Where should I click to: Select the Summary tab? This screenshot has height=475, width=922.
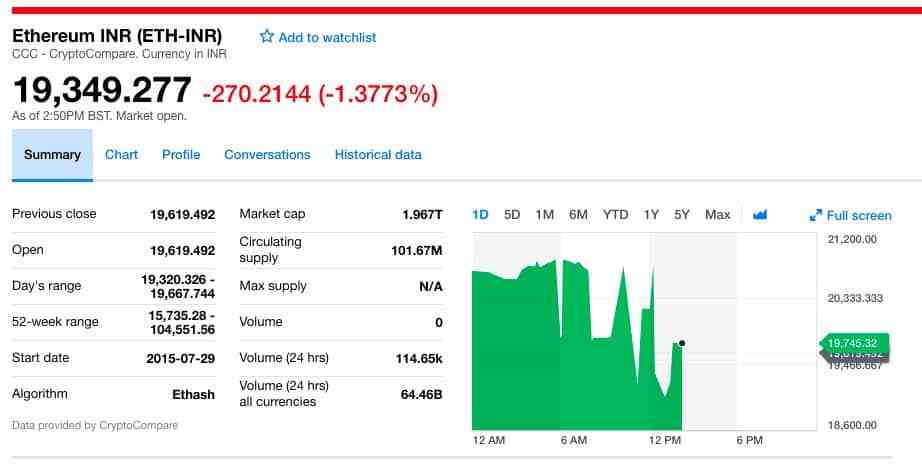point(52,155)
